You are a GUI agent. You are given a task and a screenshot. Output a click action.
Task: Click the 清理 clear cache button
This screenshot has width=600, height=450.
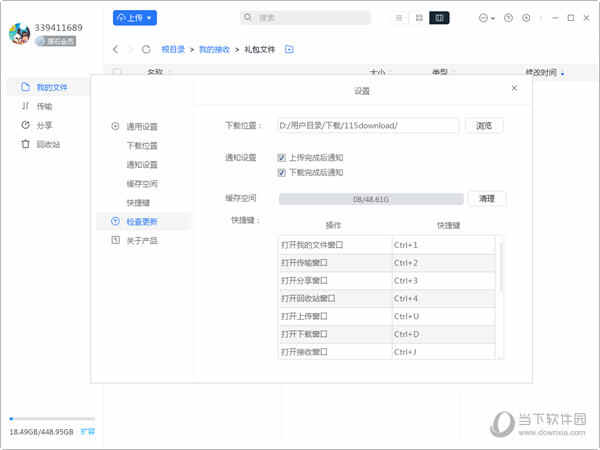(x=487, y=199)
